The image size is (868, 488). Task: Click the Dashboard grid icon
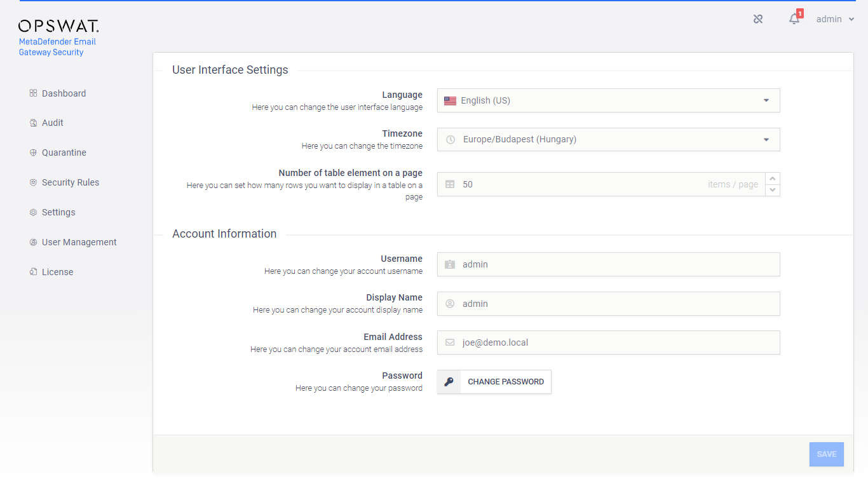click(x=33, y=93)
